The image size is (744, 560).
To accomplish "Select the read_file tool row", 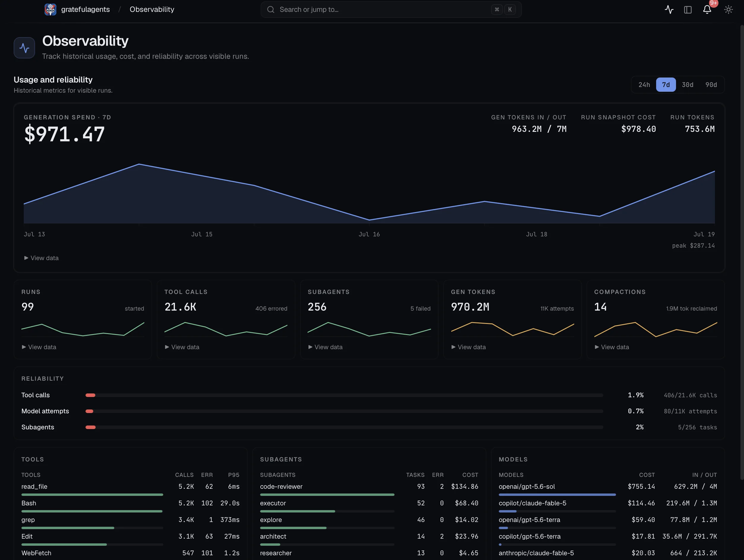I will 131,489.
